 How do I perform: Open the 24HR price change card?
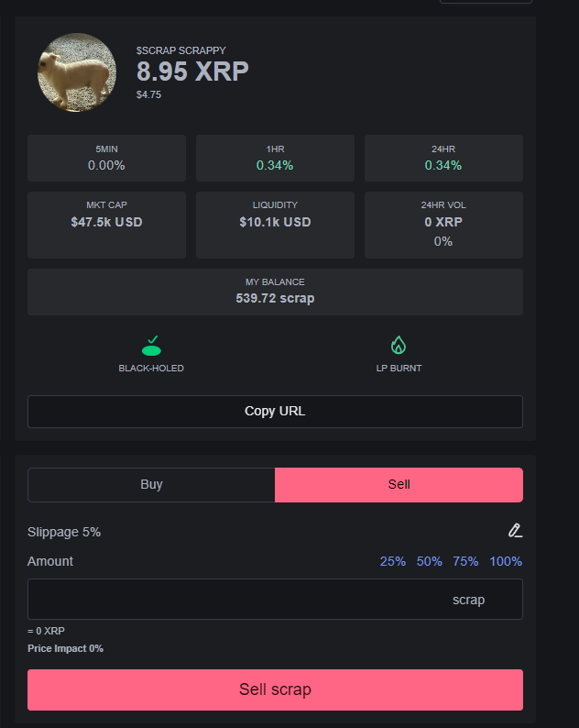point(443,158)
